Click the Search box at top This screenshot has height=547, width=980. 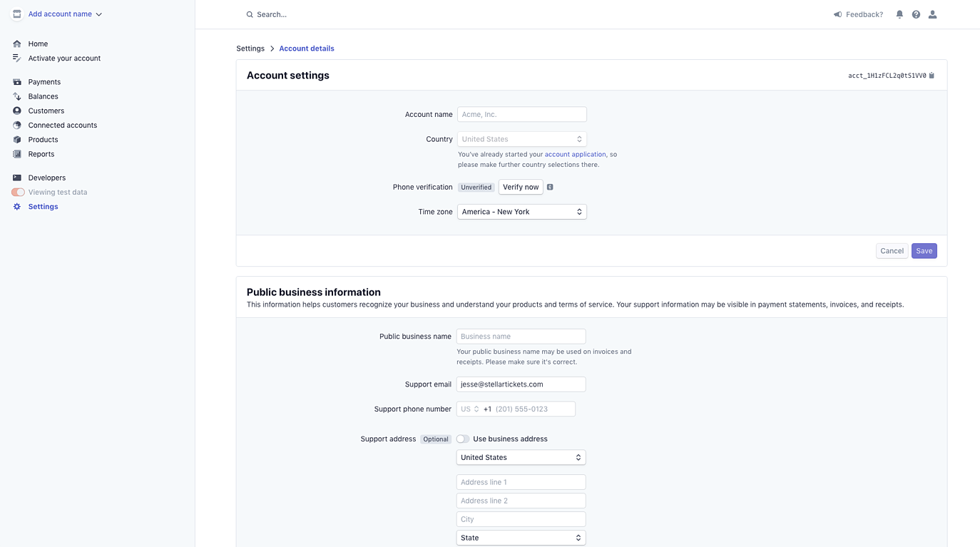tap(272, 14)
